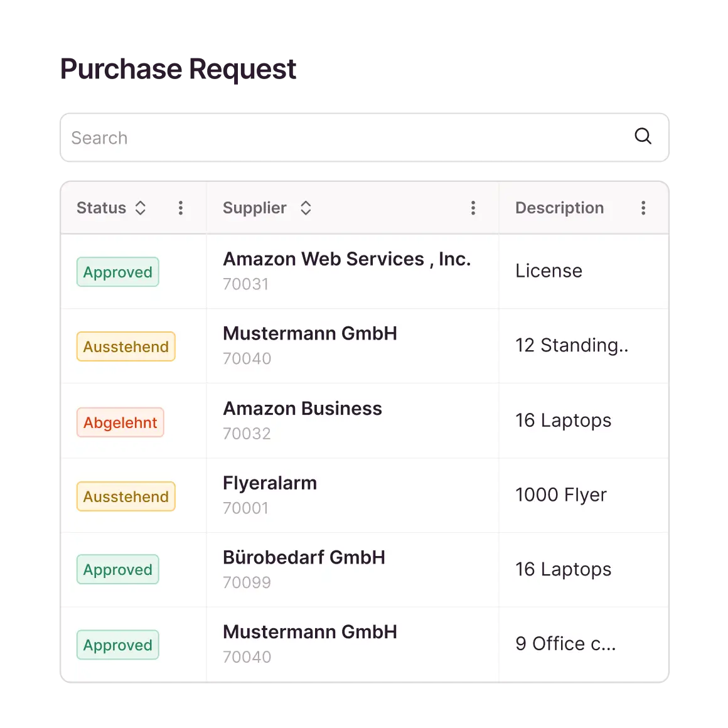This screenshot has width=728, height=728.
Task: Sort the table by Status arrows
Action: [x=141, y=208]
